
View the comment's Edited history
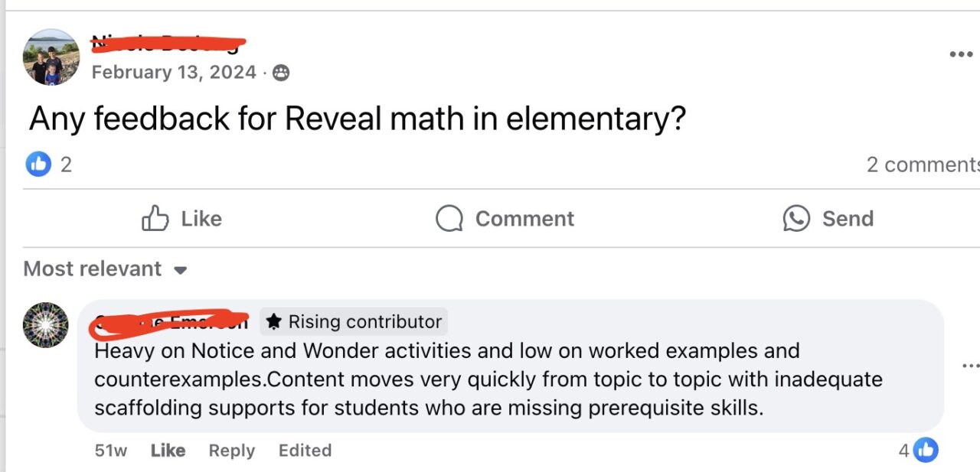[x=305, y=451]
